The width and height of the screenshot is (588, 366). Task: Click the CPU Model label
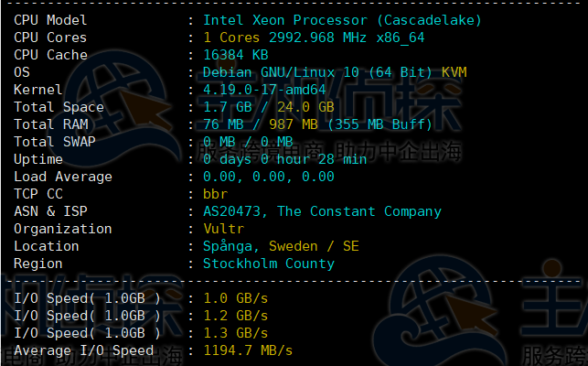pos(50,20)
